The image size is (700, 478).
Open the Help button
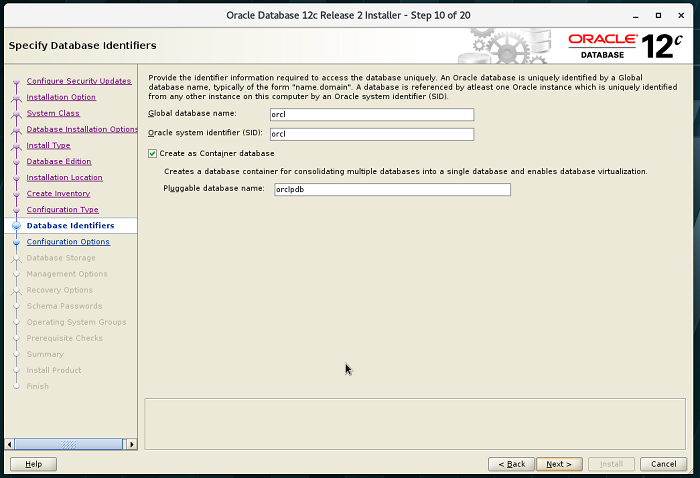tap(33, 464)
